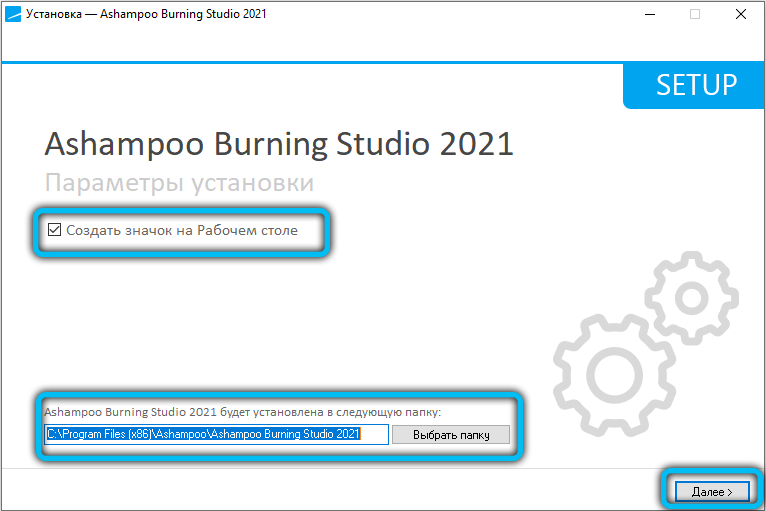Screen dimensions: 766x511
Task: Close the installer window
Action: pos(741,14)
